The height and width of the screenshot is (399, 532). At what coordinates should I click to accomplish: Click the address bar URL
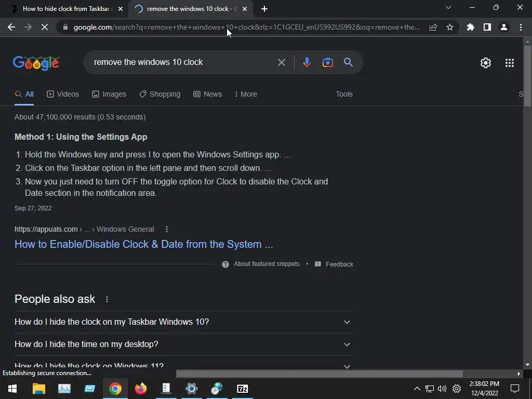click(247, 27)
